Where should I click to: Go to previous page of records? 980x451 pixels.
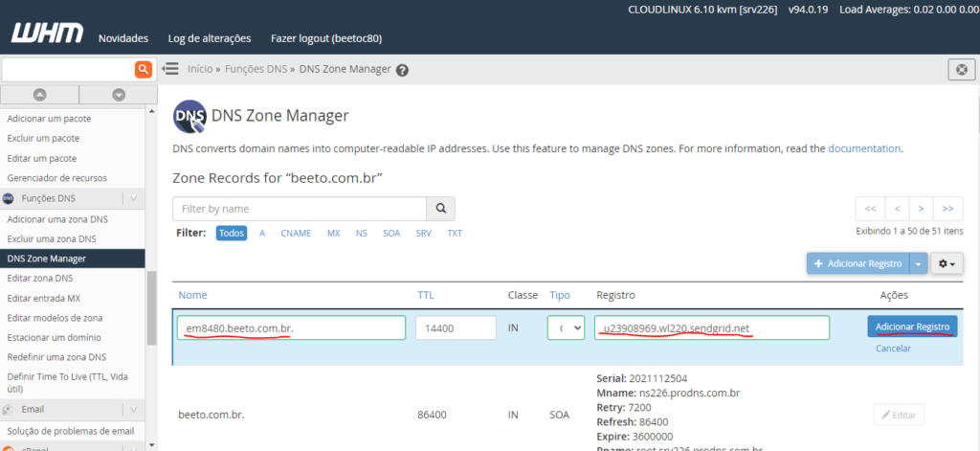tap(897, 209)
